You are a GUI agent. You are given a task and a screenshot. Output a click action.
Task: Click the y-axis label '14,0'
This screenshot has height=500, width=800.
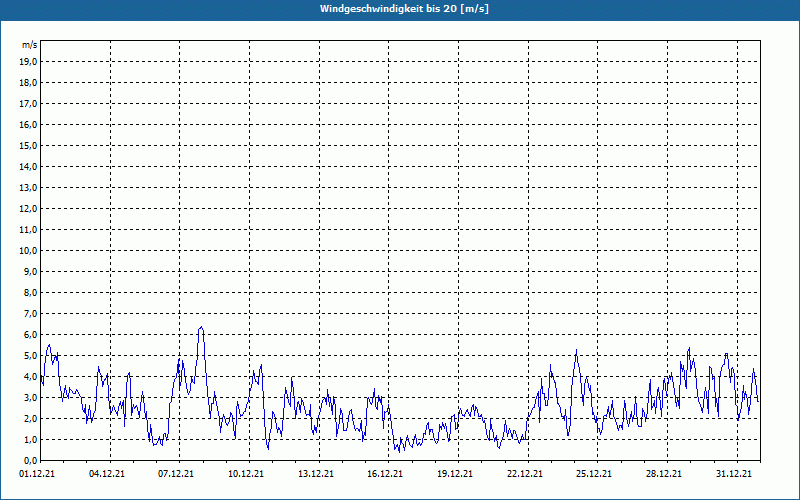pos(28,166)
